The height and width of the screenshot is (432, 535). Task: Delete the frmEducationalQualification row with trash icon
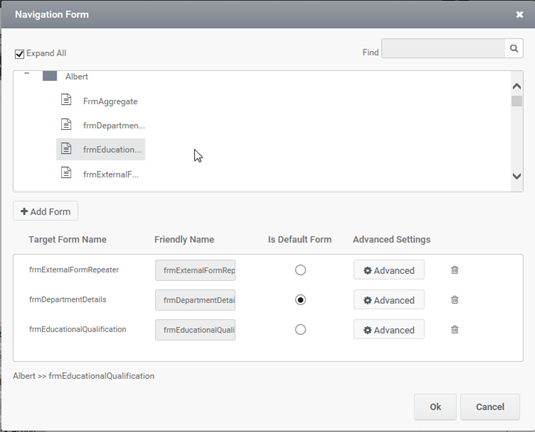point(454,330)
